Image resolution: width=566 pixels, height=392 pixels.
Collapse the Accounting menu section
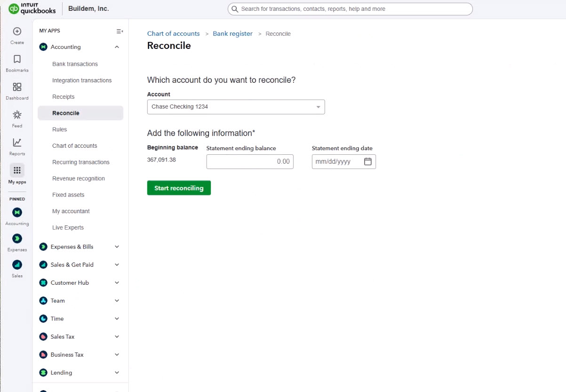117,47
